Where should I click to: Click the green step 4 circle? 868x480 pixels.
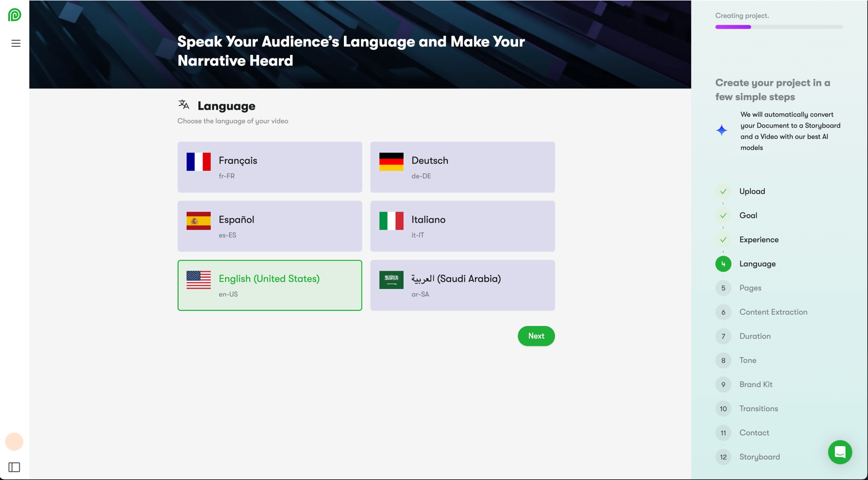click(x=723, y=264)
